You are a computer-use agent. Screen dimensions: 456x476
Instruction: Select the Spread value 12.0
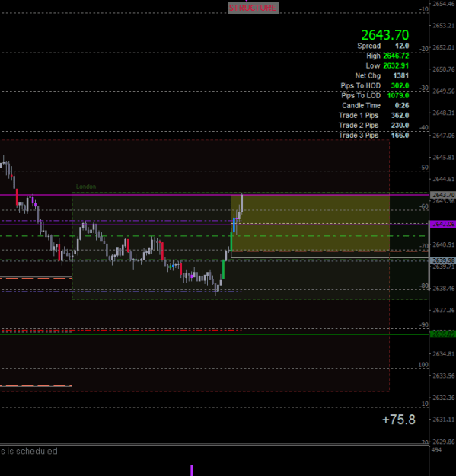point(402,46)
